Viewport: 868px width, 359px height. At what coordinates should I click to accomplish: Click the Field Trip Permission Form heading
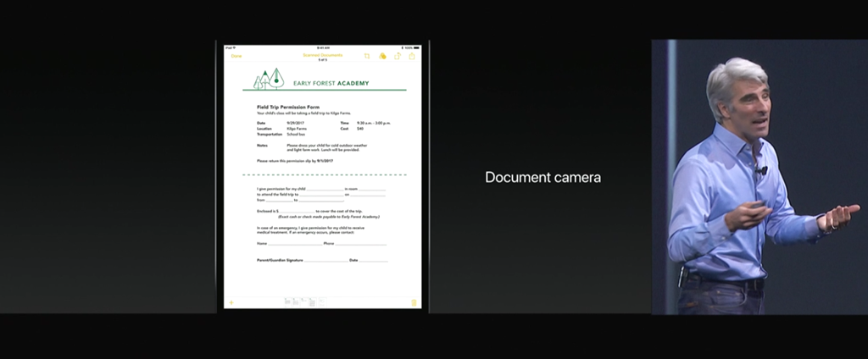coord(288,107)
